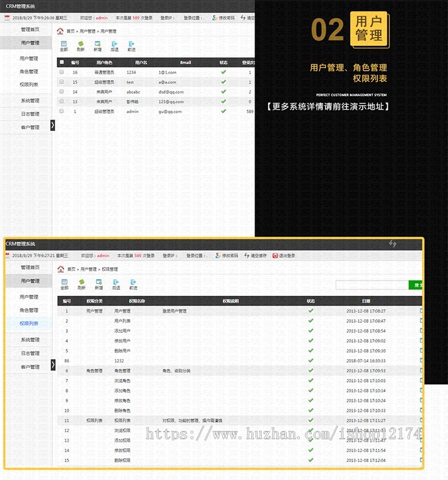
Task: Click status checkmark of 删除角色 permission row
Action: (x=311, y=410)
